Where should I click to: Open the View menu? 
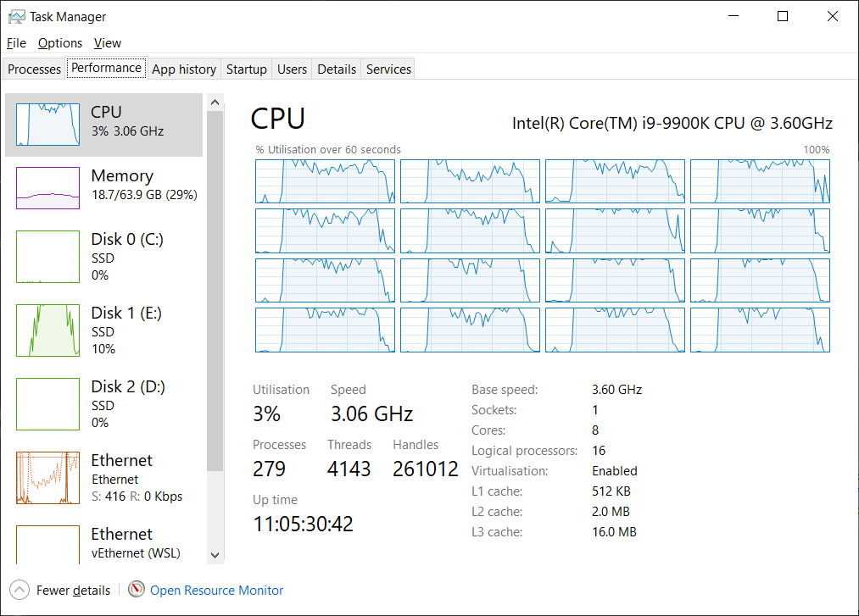(x=108, y=42)
